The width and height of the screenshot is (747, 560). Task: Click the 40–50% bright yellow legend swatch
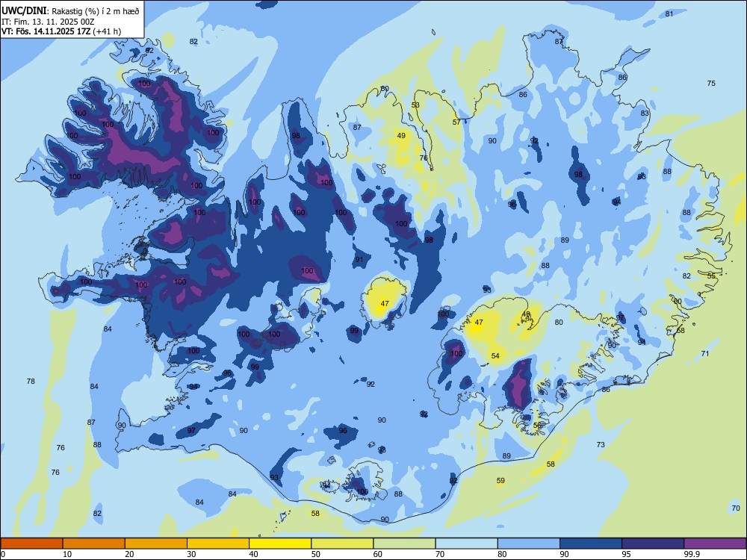pyautogui.click(x=280, y=544)
